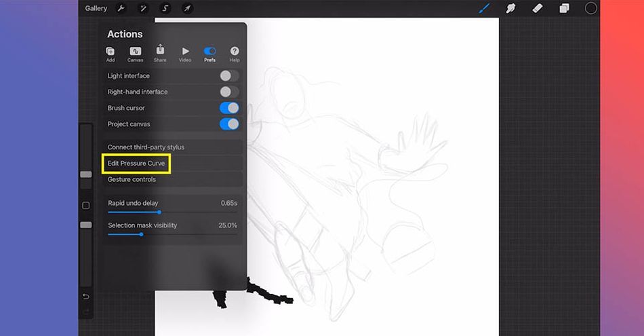Adjust Rapid undo delay slider
Screen dimensions: 644x336
pyautogui.click(x=159, y=212)
